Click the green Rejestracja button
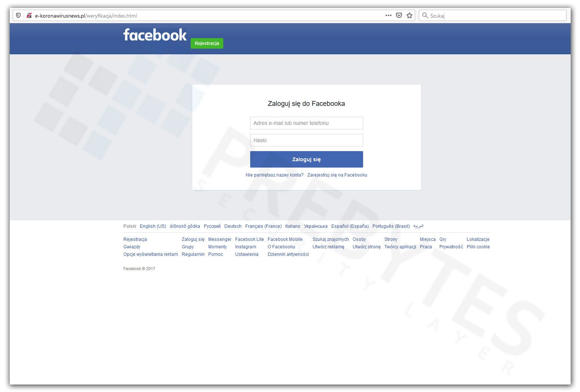The height and width of the screenshot is (392, 580). point(207,43)
